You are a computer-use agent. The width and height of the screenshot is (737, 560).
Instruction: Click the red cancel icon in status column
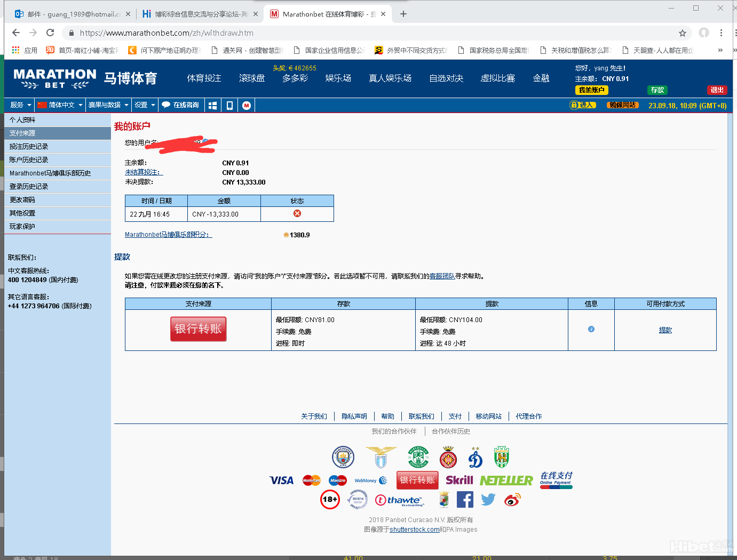[x=297, y=214]
